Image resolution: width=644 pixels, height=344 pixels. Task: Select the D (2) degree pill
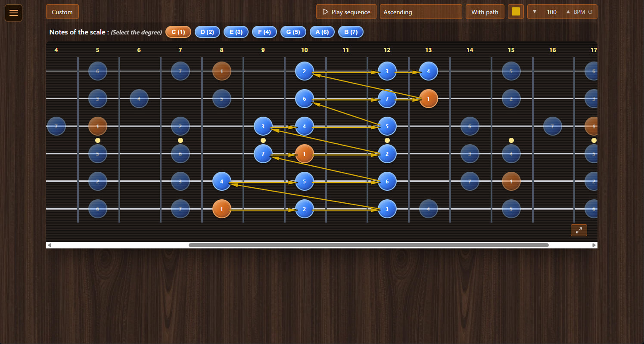(x=207, y=32)
